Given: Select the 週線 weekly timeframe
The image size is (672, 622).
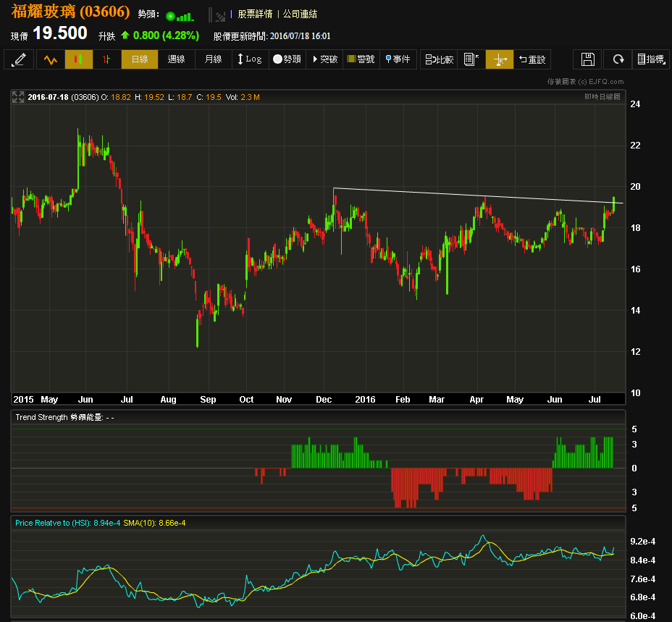Looking at the screenshot, I should coord(176,59).
